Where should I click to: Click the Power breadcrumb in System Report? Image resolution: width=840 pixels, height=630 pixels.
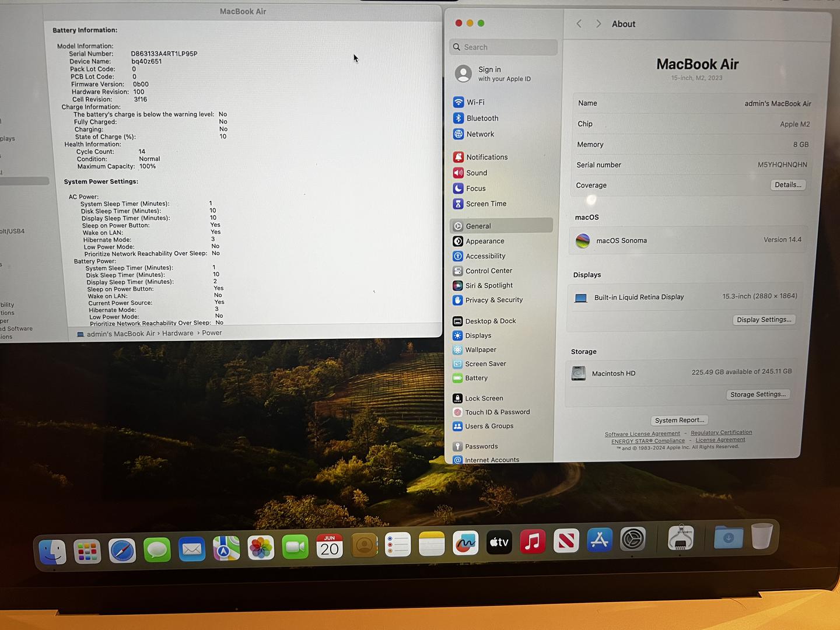[212, 333]
